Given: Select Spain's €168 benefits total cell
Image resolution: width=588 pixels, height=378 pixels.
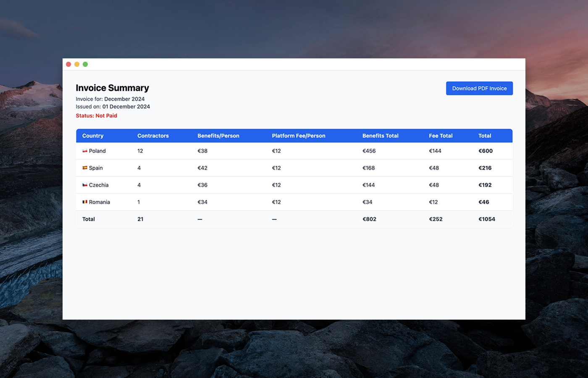Looking at the screenshot, I should [x=369, y=168].
